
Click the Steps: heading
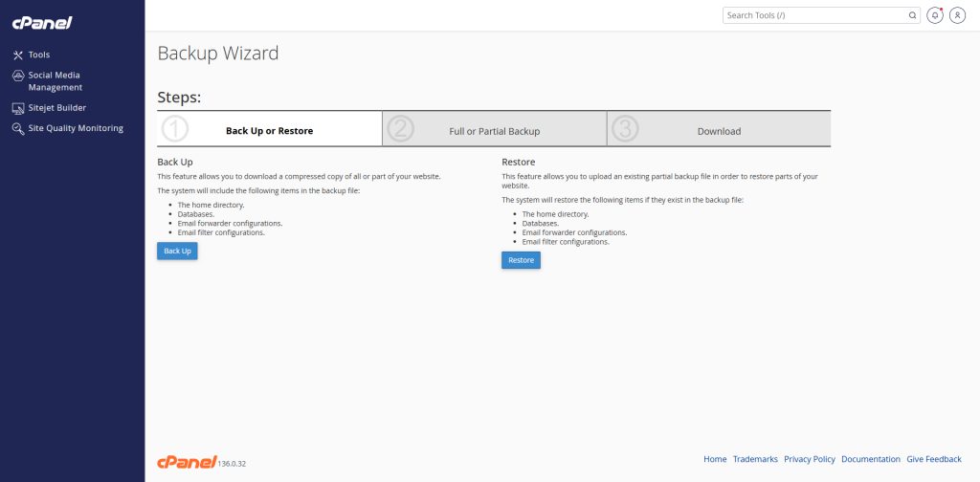click(x=179, y=98)
